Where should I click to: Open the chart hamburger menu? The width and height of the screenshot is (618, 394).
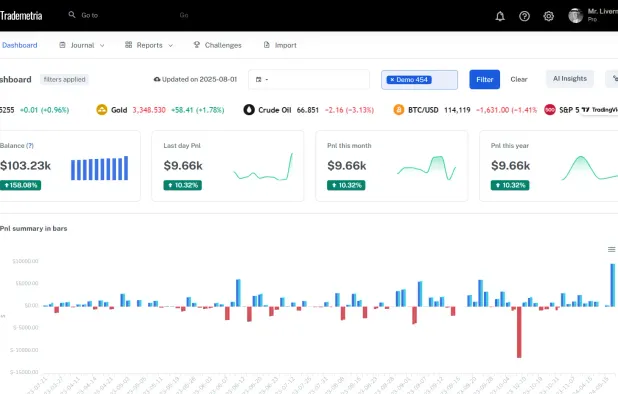[x=611, y=249]
